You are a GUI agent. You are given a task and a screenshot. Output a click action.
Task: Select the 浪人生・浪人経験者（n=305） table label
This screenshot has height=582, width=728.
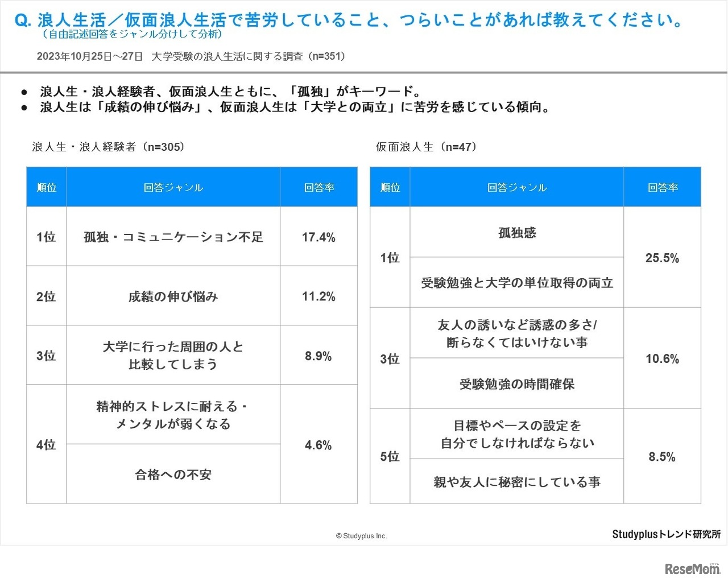coord(107,146)
